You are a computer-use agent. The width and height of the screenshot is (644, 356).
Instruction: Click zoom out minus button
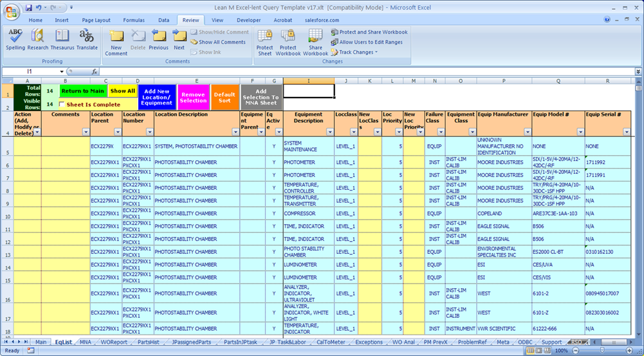[575, 351]
